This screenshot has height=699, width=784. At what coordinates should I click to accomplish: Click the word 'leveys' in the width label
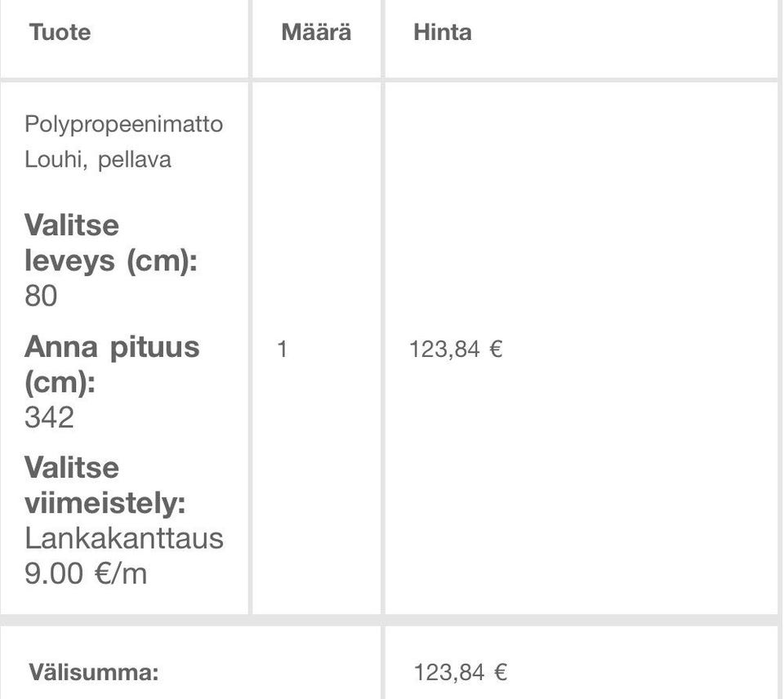(x=70, y=261)
